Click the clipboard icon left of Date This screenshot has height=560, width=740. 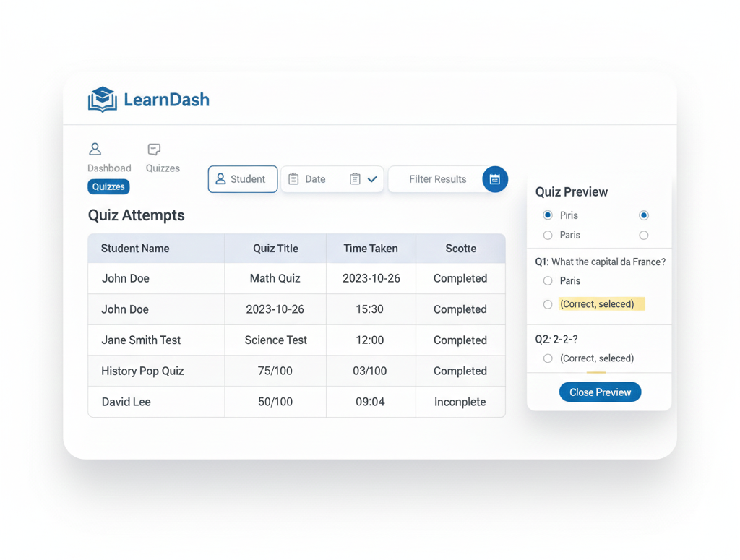tap(293, 179)
